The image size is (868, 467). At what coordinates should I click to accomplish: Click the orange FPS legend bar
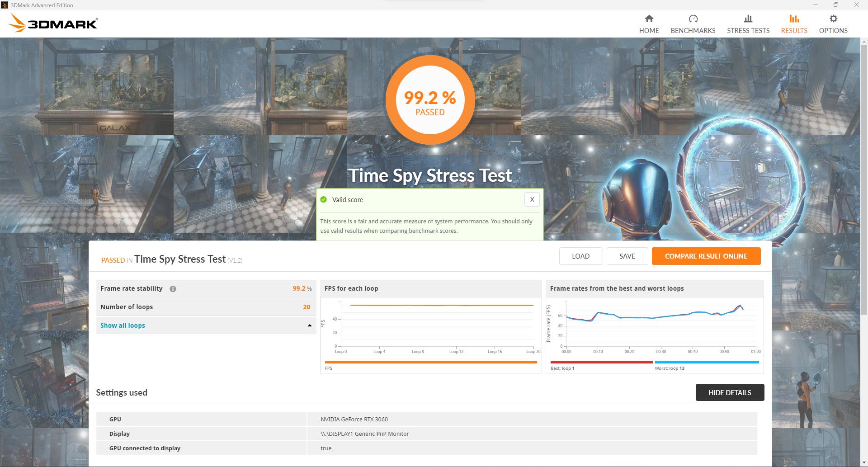pyautogui.click(x=431, y=362)
